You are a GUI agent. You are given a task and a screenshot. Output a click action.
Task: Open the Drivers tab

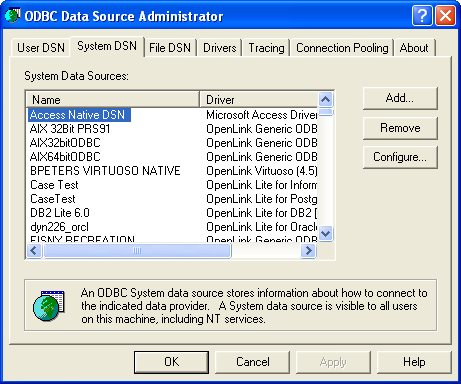(220, 48)
